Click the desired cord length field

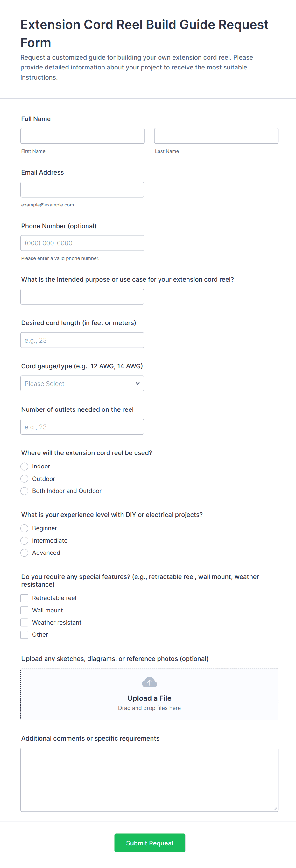[x=82, y=340]
